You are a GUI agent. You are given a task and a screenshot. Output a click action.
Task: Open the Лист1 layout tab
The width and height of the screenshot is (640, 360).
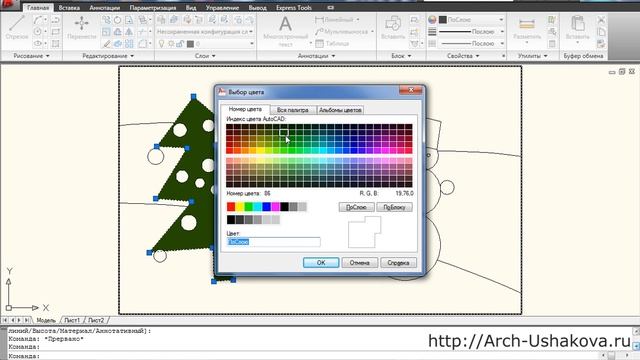coord(72,320)
